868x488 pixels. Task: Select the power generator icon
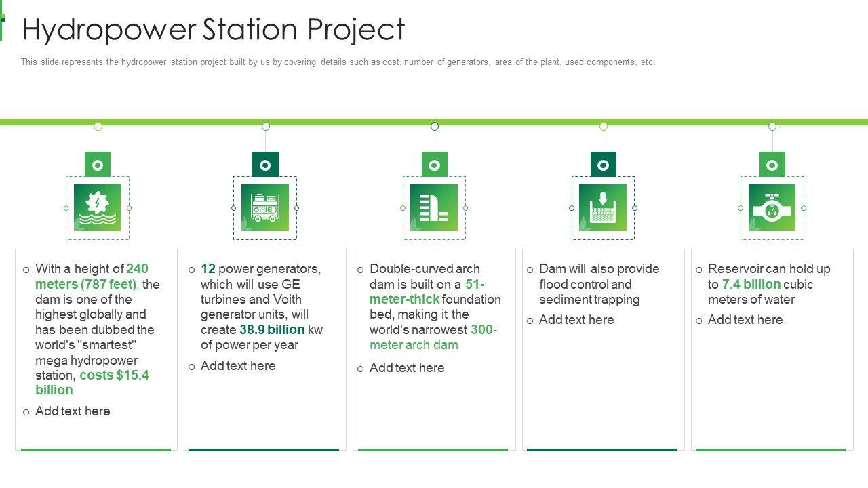pyautogui.click(x=265, y=208)
